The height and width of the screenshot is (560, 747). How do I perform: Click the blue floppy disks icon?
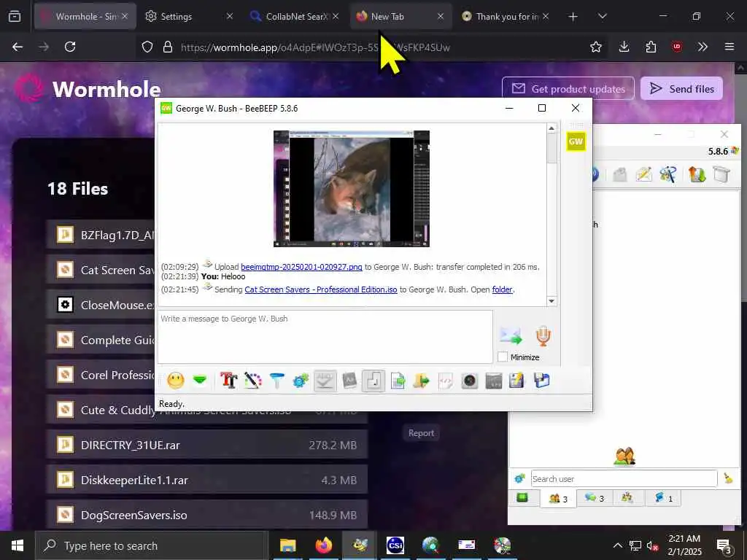coord(542,381)
